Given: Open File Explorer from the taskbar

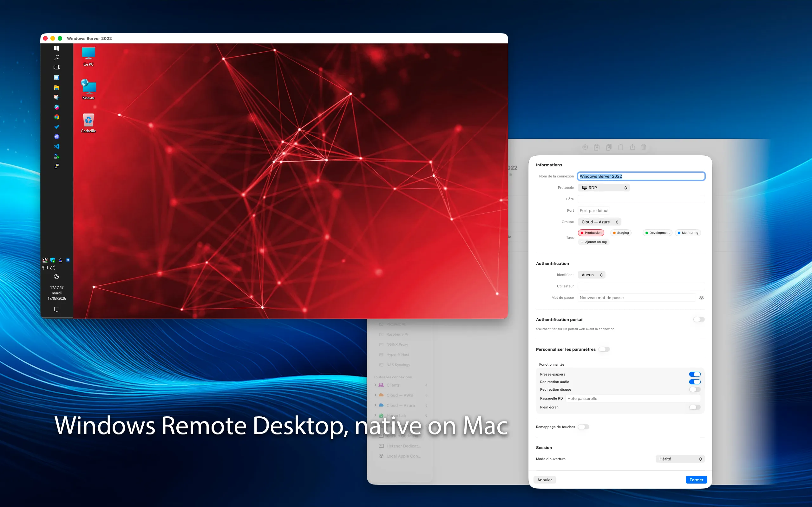Looking at the screenshot, I should [x=57, y=87].
